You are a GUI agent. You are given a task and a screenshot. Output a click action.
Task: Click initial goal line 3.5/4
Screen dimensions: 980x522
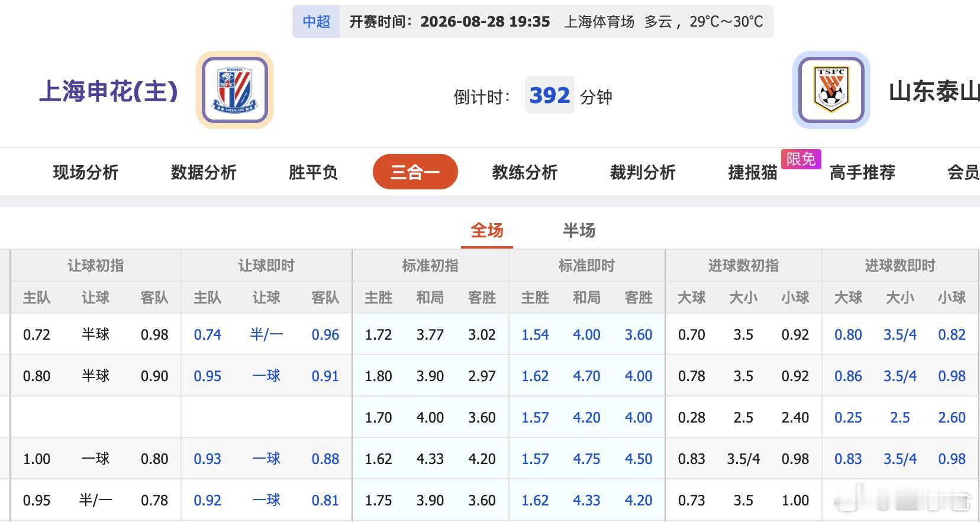pos(743,459)
